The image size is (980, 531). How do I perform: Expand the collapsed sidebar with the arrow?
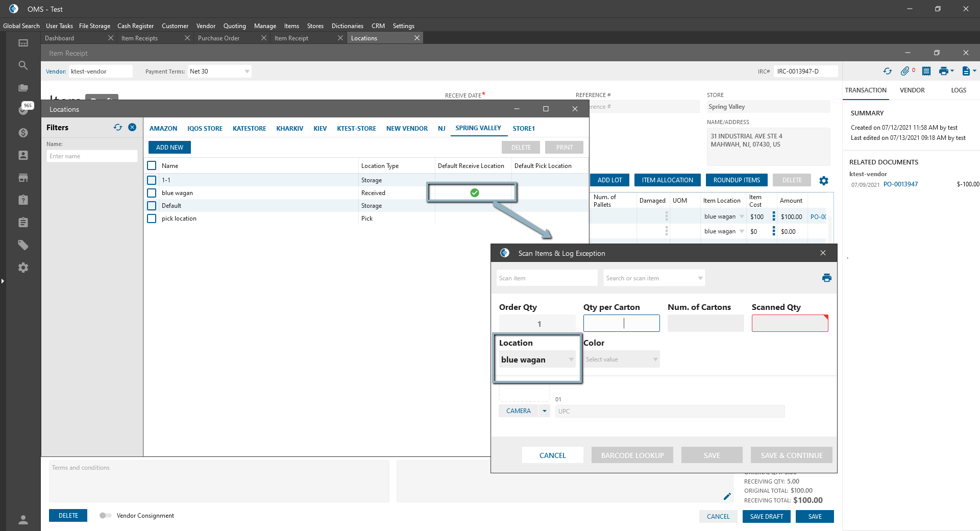coord(3,281)
